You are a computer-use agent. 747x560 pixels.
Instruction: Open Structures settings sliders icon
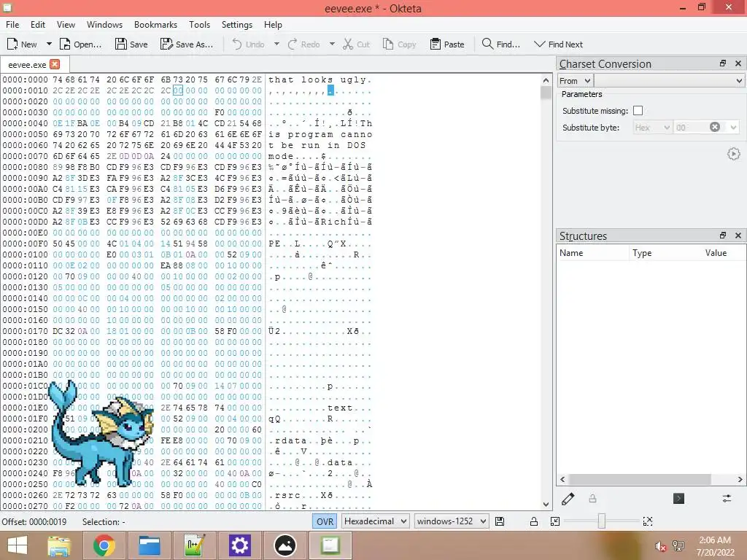pos(727,499)
